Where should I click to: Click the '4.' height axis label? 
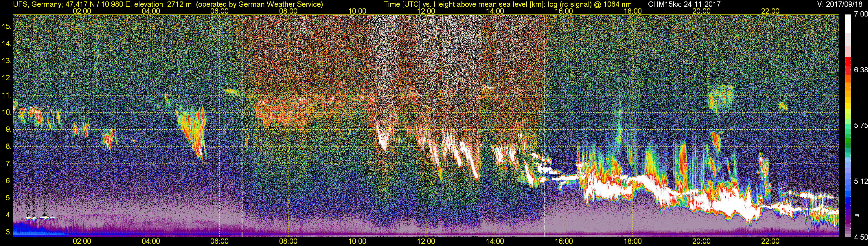pyautogui.click(x=9, y=215)
